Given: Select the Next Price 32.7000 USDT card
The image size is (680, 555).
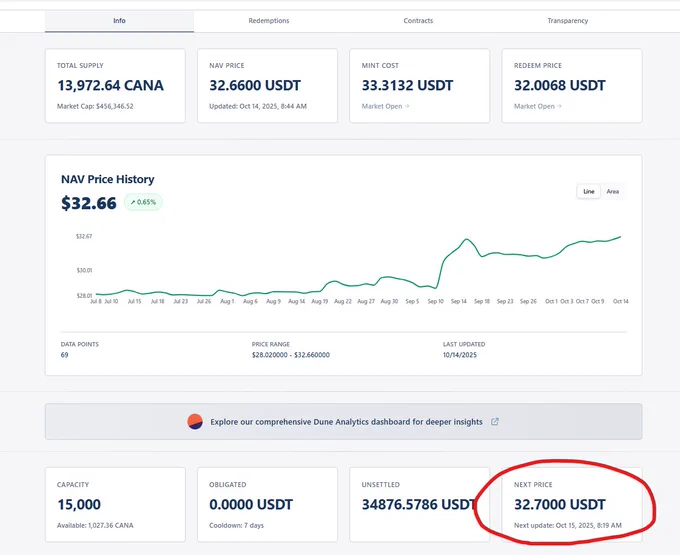Looking at the screenshot, I should point(572,505).
